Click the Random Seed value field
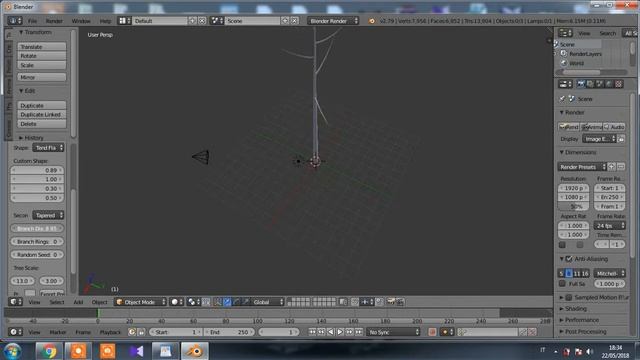 37,255
